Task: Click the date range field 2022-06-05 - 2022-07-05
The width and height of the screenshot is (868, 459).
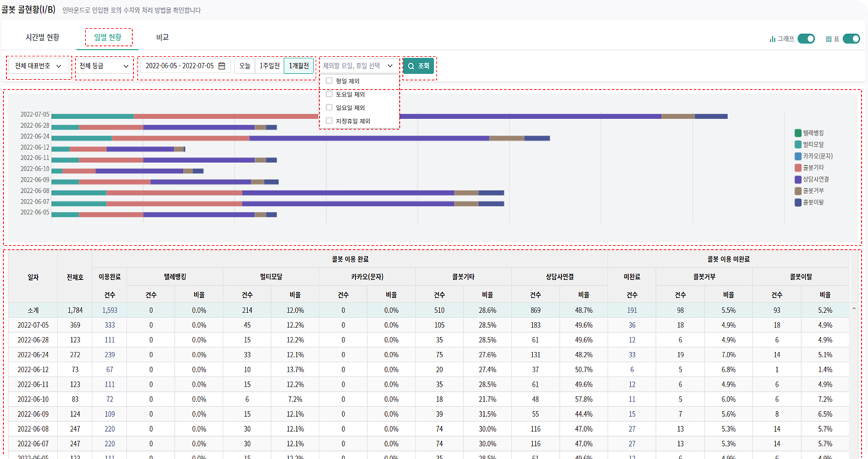Action: (x=185, y=66)
